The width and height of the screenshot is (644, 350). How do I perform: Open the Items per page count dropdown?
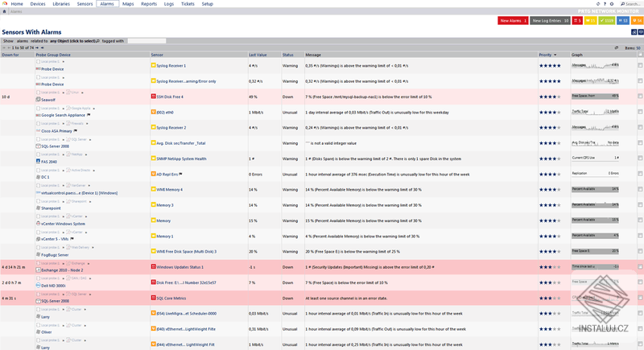(636, 47)
